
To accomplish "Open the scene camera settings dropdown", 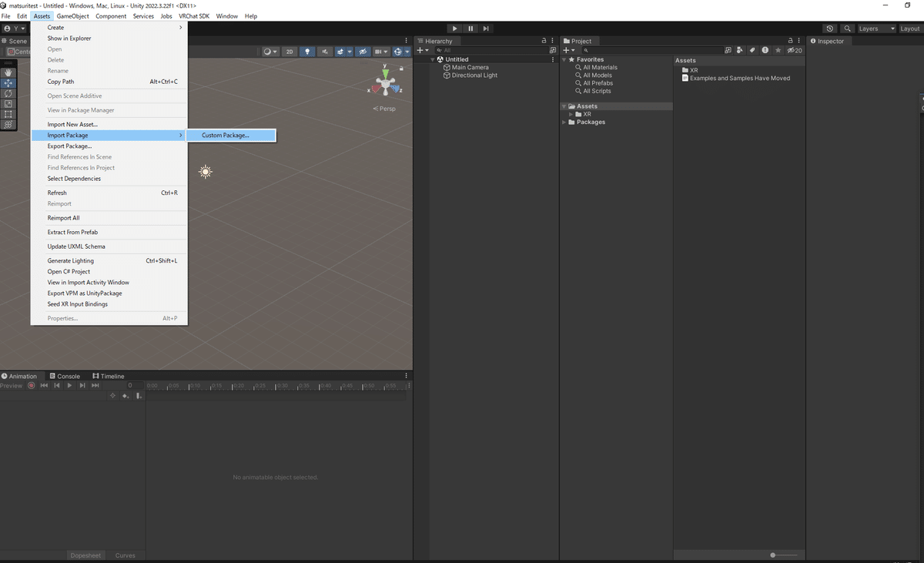I will pos(380,52).
